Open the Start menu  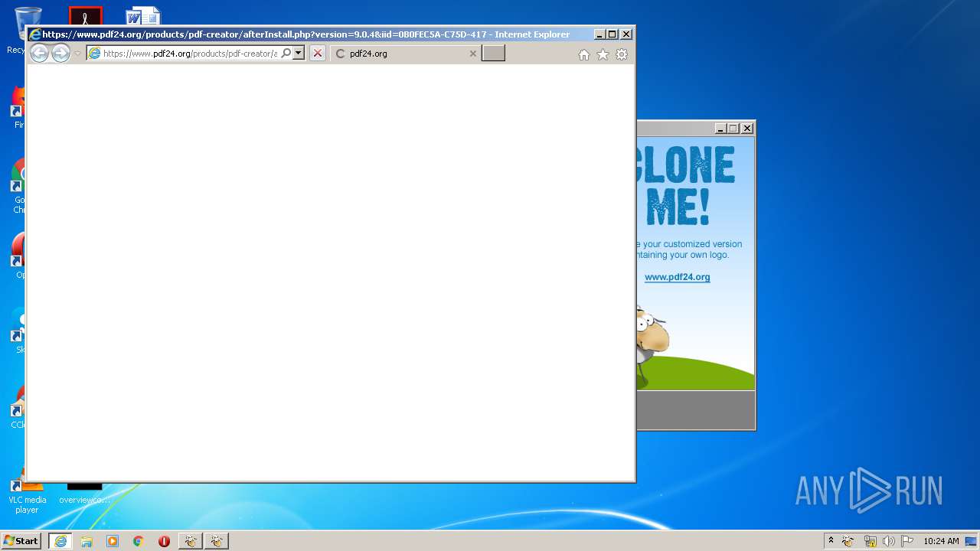click(x=21, y=541)
